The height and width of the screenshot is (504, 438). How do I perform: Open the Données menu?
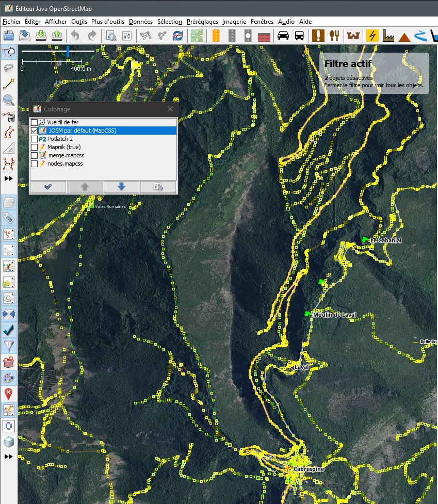(141, 22)
